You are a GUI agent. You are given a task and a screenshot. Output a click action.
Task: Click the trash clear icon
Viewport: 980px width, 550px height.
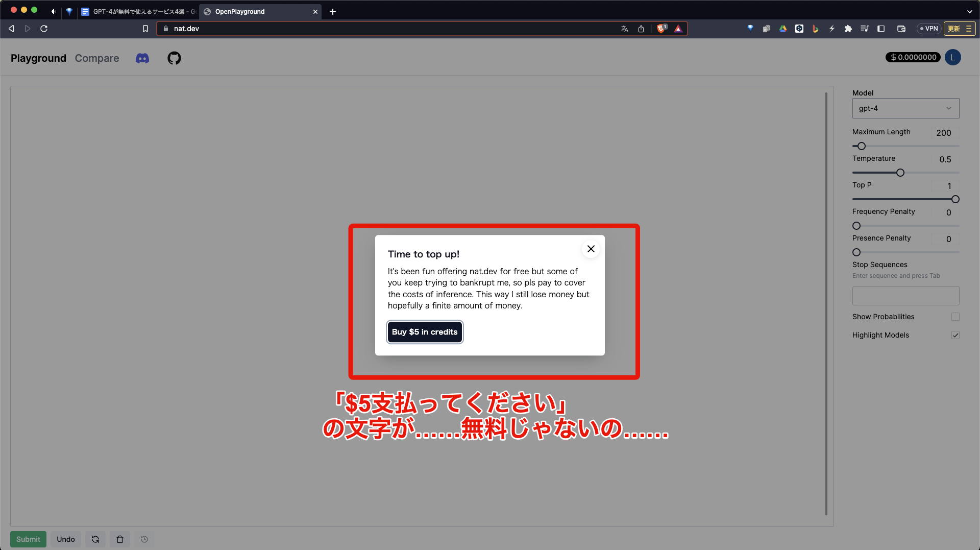click(x=120, y=539)
